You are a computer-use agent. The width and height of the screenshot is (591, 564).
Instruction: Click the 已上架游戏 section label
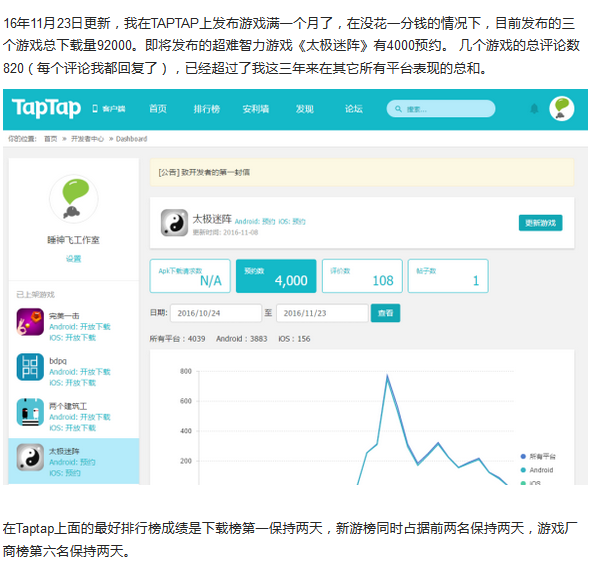(35, 294)
